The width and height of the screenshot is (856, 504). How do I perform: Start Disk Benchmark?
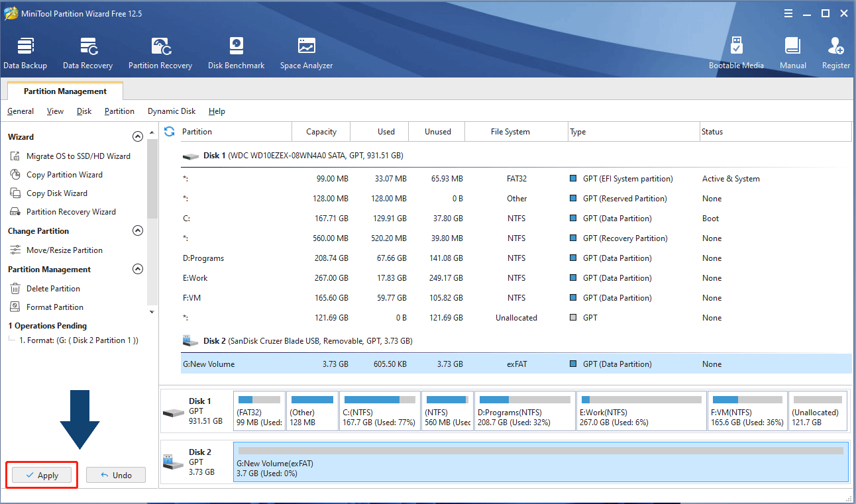point(236,53)
